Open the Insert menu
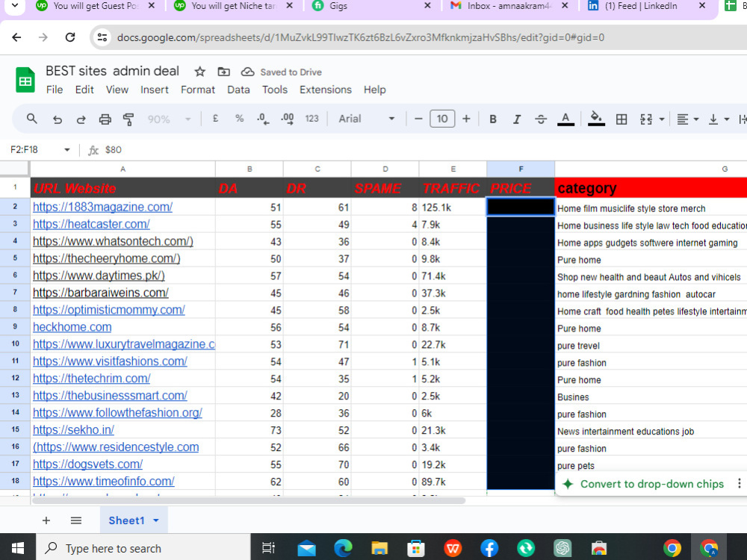Viewport: 747px width, 560px height. click(155, 90)
